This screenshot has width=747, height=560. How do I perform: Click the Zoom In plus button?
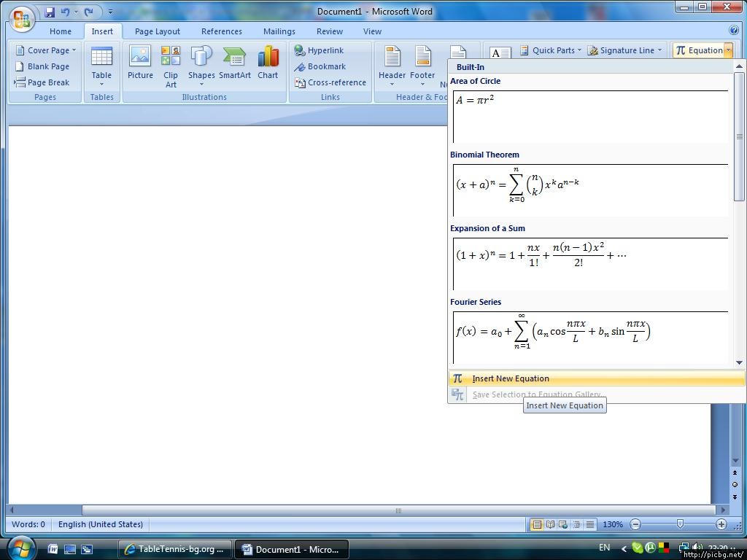721,525
